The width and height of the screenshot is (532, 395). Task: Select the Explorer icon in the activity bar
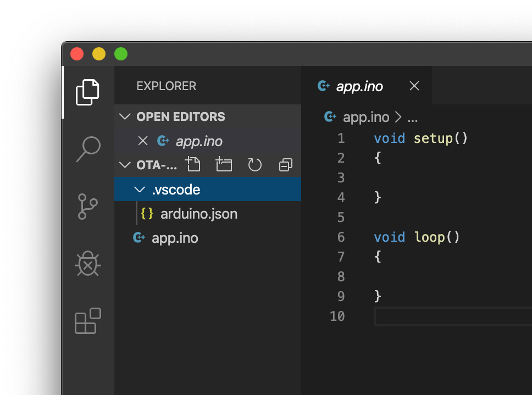click(x=88, y=92)
